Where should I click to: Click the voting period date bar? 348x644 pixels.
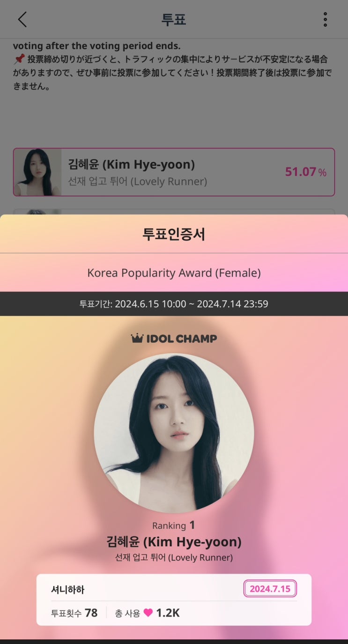click(174, 304)
